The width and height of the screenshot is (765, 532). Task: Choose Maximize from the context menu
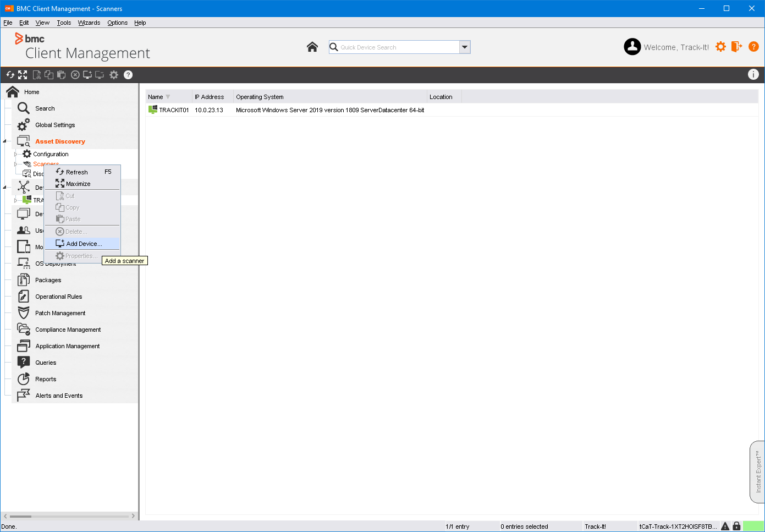[x=82, y=184]
